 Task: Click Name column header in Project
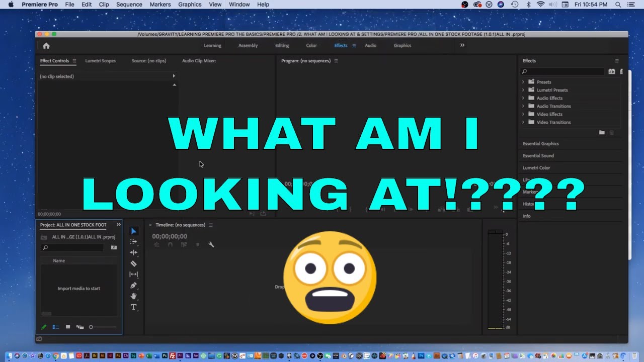(59, 261)
